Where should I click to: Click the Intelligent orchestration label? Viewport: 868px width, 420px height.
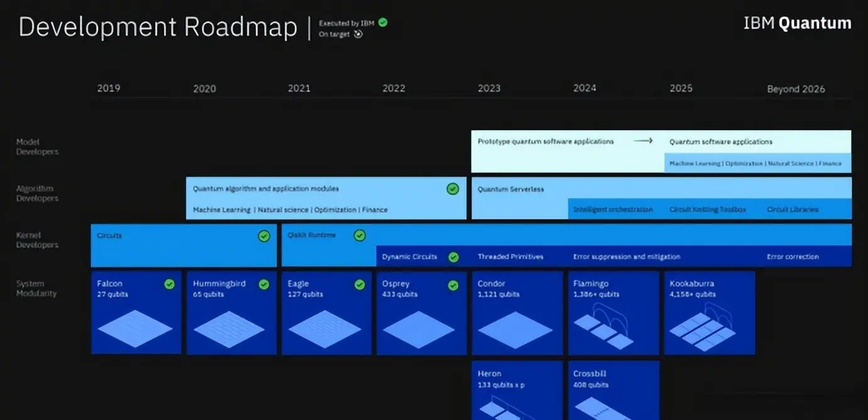613,209
